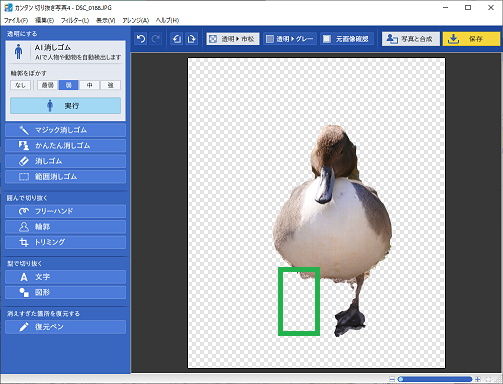Zoom in with the plus icon

coord(478,379)
